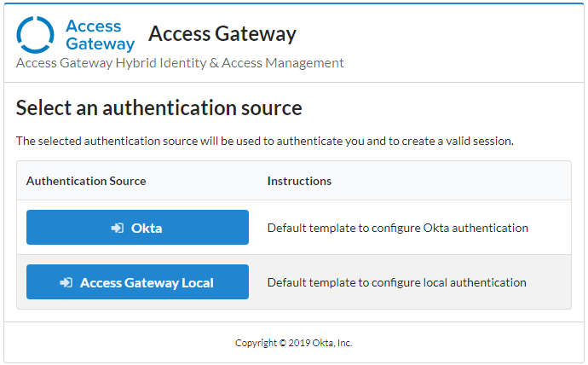Choose the Access Gateway Local button
This screenshot has height=365, width=588.
pyautogui.click(x=137, y=282)
